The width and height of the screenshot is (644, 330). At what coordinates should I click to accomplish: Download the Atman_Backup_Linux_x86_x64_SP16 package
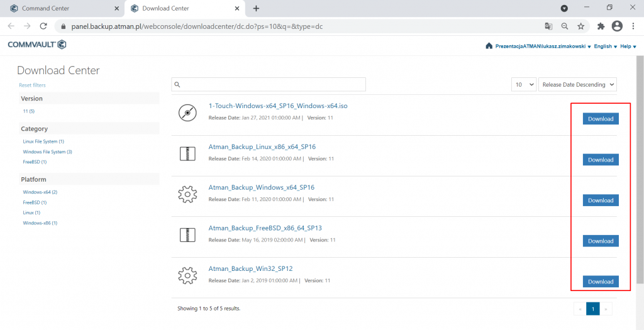pos(601,160)
